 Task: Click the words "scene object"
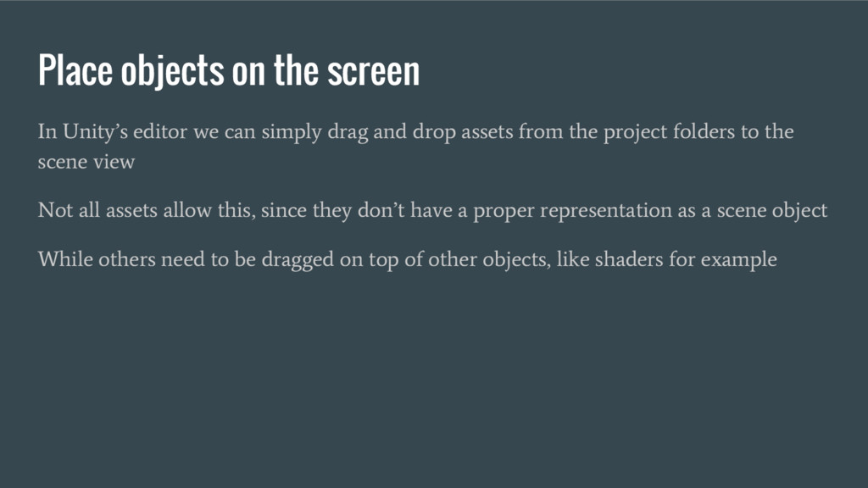771,211
